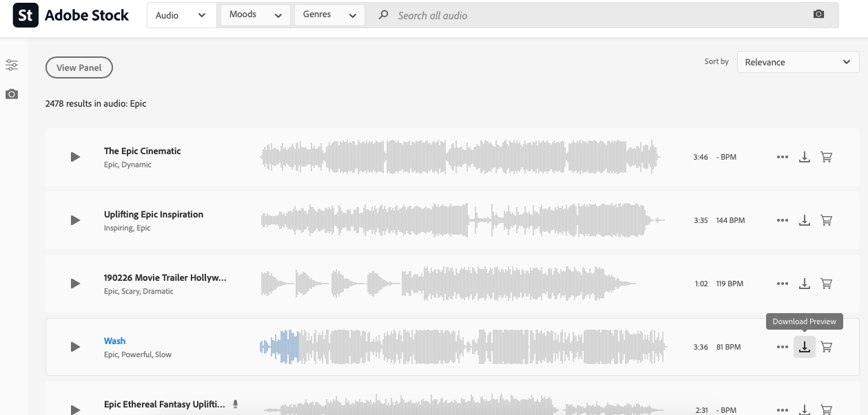Download preview of 190226 Movie Trailer
The image size is (868, 415).
click(x=804, y=284)
